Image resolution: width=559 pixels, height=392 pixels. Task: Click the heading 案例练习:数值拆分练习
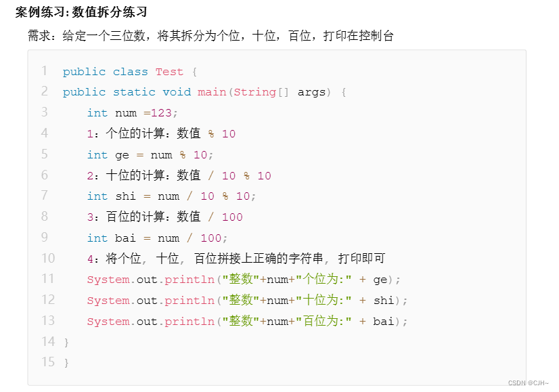pos(81,12)
